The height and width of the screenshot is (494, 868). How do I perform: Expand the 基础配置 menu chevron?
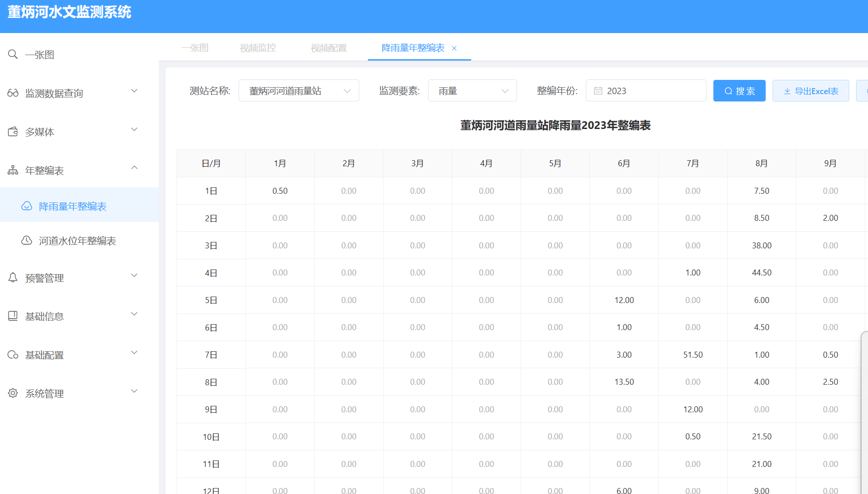tap(134, 353)
